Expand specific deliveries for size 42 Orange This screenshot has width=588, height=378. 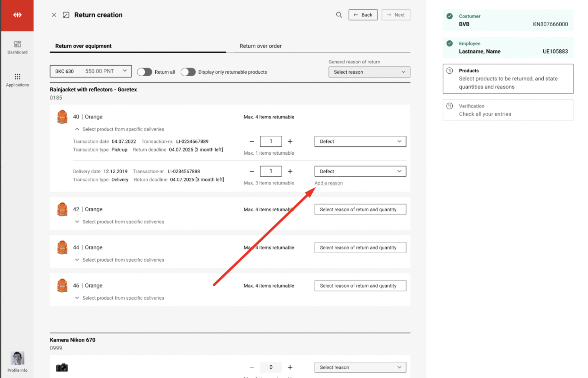click(x=77, y=222)
